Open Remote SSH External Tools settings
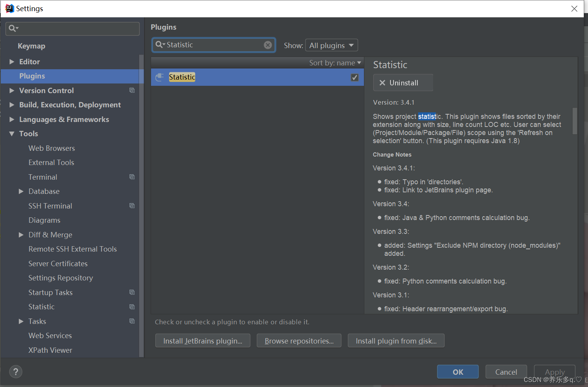The height and width of the screenshot is (387, 588). pyautogui.click(x=73, y=249)
